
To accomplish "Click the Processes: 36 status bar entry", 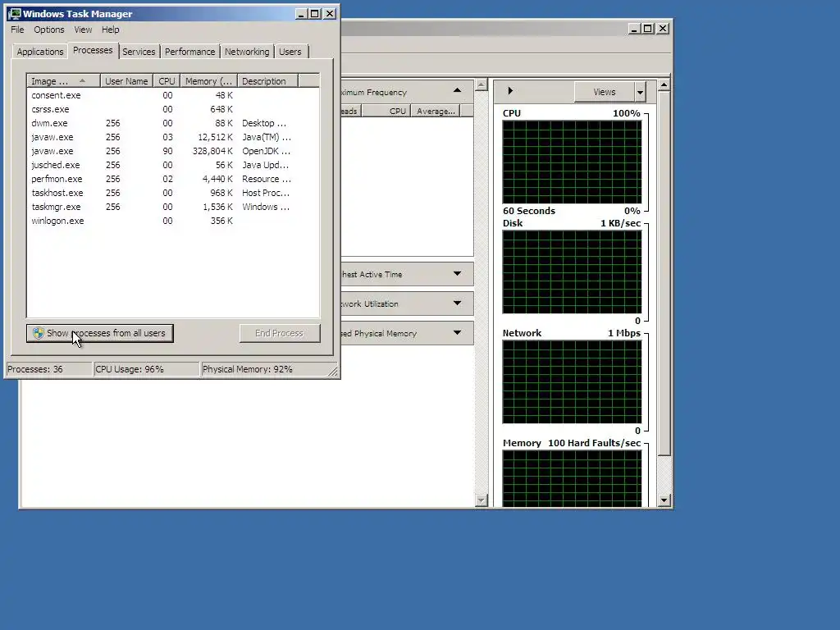I will click(48, 369).
